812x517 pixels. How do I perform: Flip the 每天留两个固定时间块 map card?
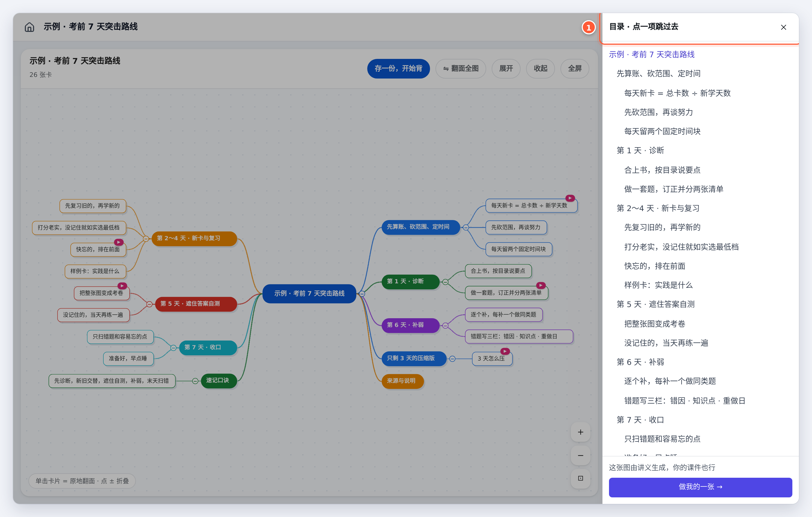pyautogui.click(x=518, y=250)
